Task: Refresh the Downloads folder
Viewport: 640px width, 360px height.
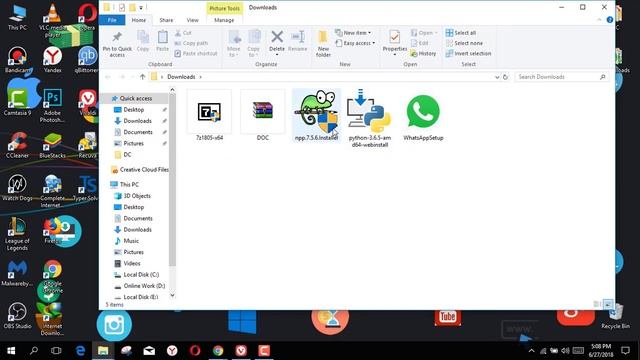Action: 505,77
